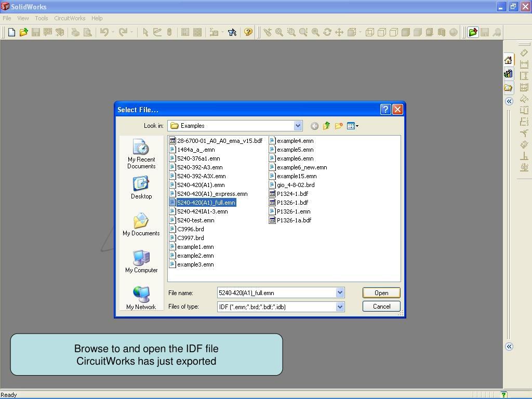This screenshot has width=532, height=399.
Task: Open the View menu
Action: (x=23, y=18)
